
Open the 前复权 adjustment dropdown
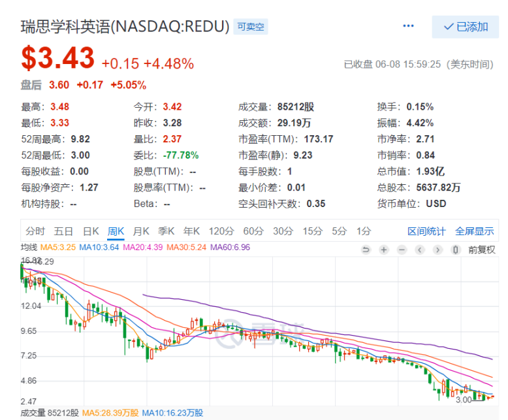tap(481, 250)
